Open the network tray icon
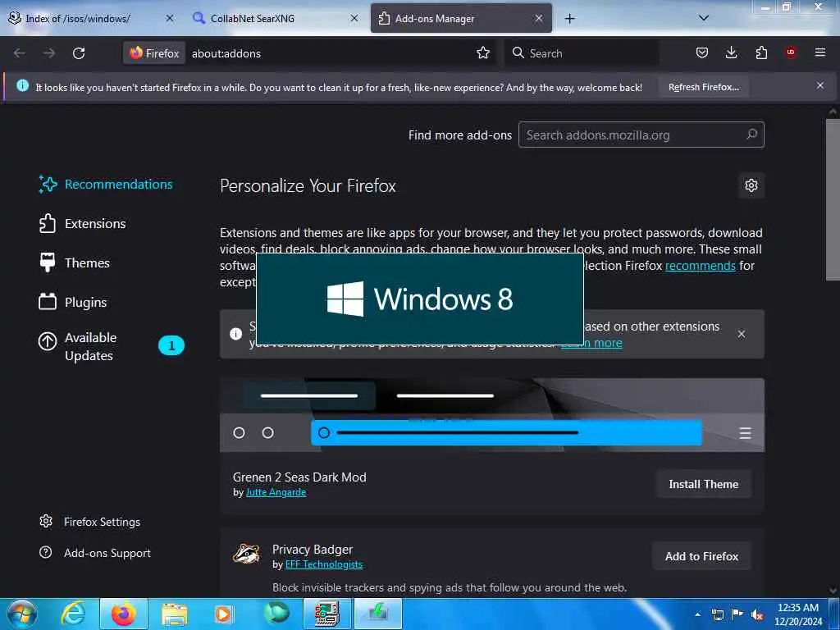This screenshot has width=840, height=630. [x=717, y=614]
